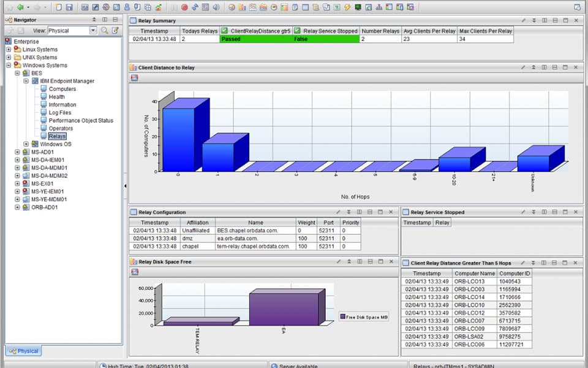The height and width of the screenshot is (368, 588).
Task: Expand the Linux Systems tree node
Action: (8, 49)
